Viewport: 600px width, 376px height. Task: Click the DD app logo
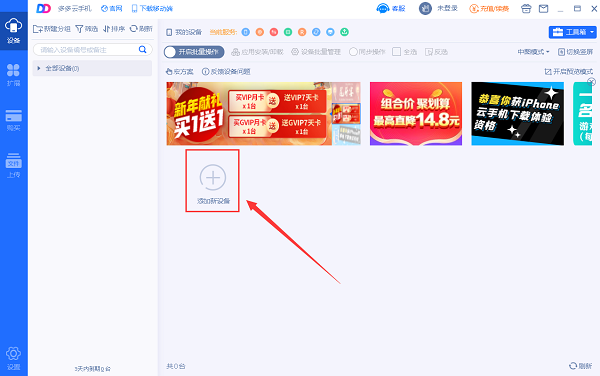point(43,8)
